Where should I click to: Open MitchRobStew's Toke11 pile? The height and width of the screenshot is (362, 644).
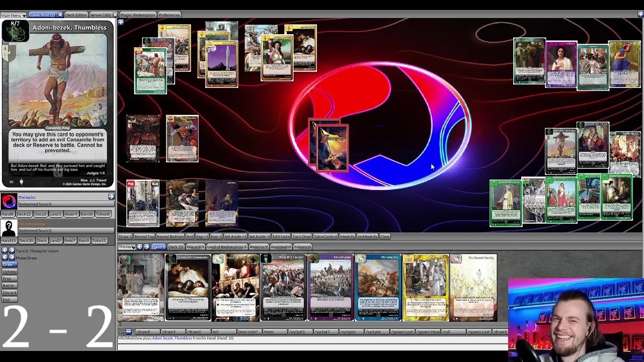tap(99, 241)
